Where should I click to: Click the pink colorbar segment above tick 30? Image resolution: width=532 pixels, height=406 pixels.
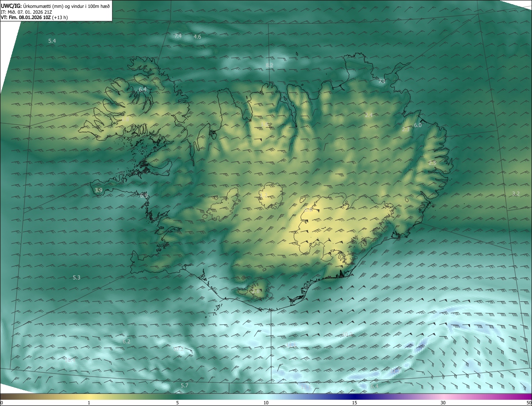click(443, 396)
